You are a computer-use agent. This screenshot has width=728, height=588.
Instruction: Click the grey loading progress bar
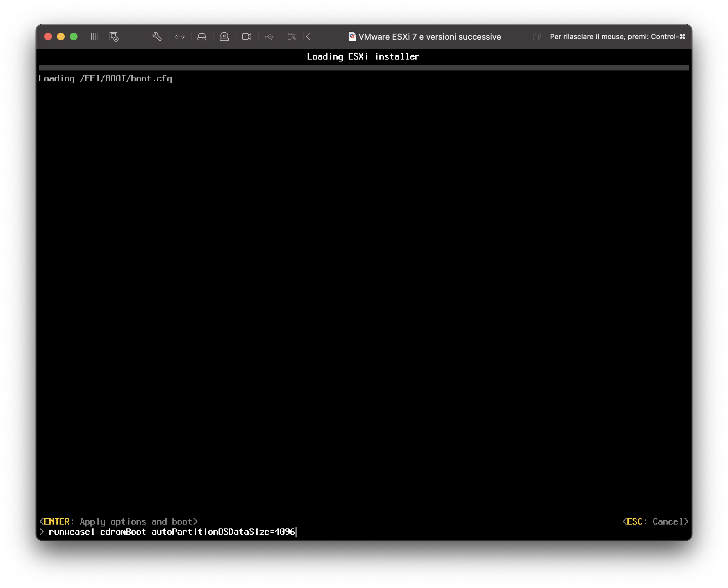coord(364,68)
